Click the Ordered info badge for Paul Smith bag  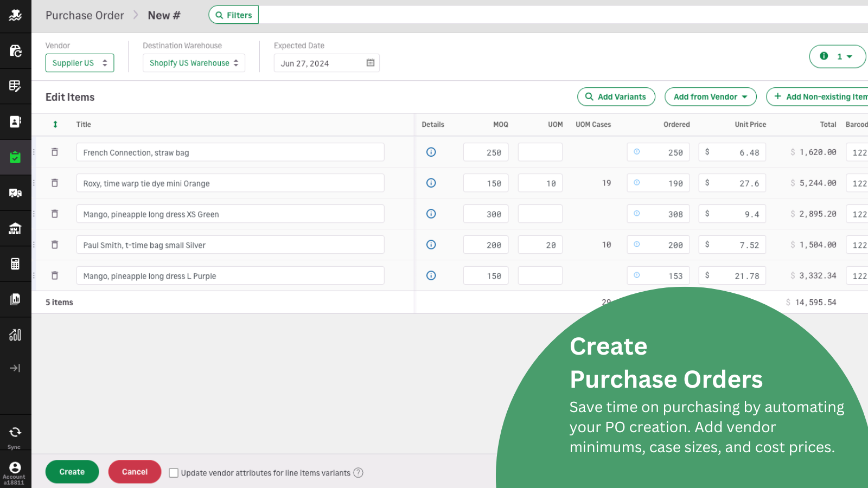636,245
